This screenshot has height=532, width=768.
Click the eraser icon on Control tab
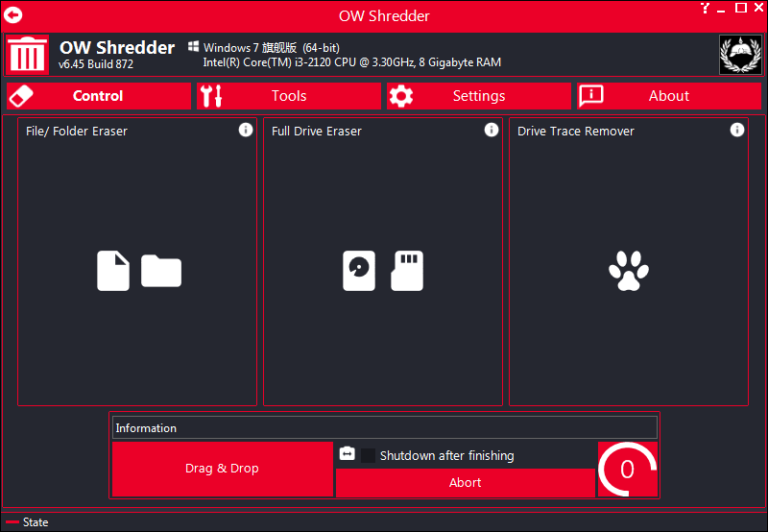pos(21,96)
